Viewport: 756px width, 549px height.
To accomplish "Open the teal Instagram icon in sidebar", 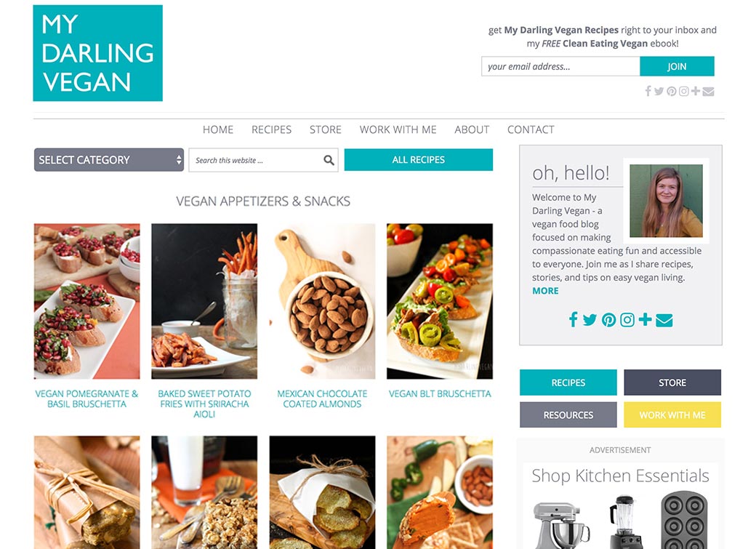I will (627, 319).
